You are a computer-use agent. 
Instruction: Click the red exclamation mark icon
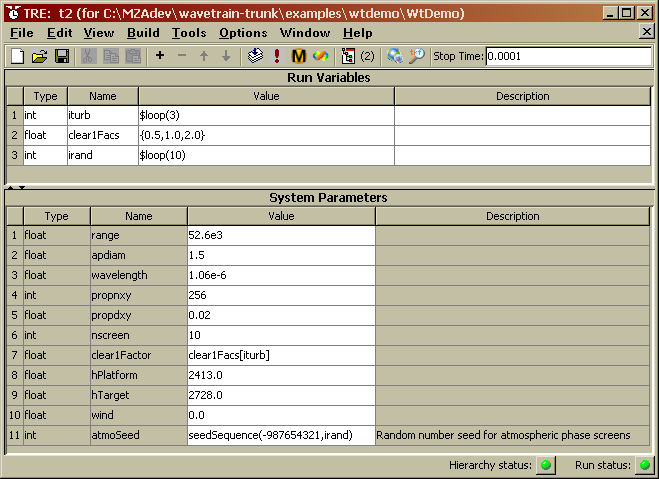277,55
